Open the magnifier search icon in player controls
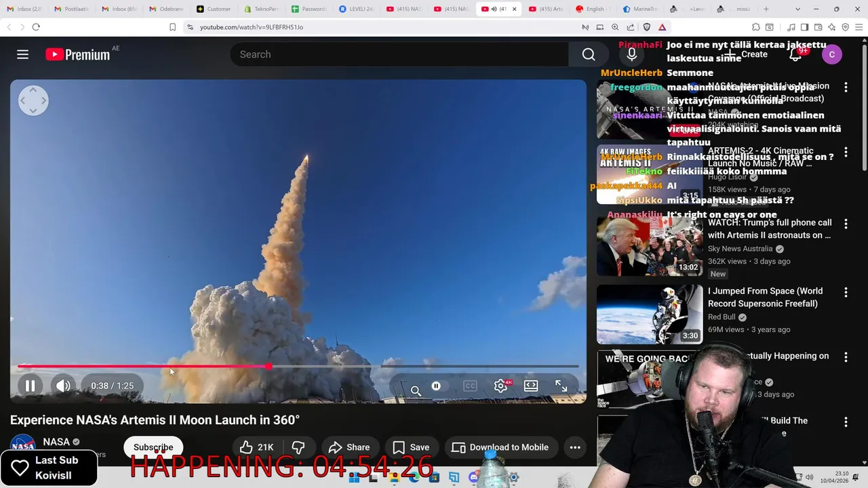Image resolution: width=868 pixels, height=488 pixels. tap(416, 390)
